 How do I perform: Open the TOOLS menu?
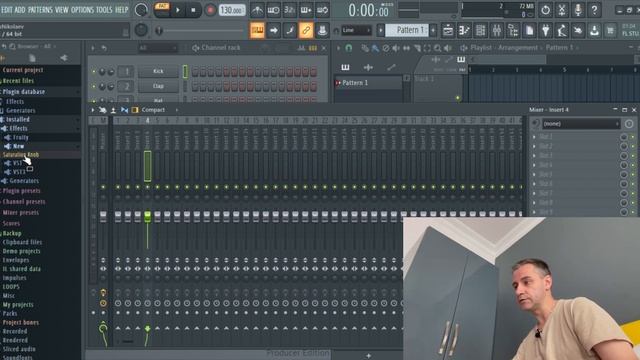104,9
